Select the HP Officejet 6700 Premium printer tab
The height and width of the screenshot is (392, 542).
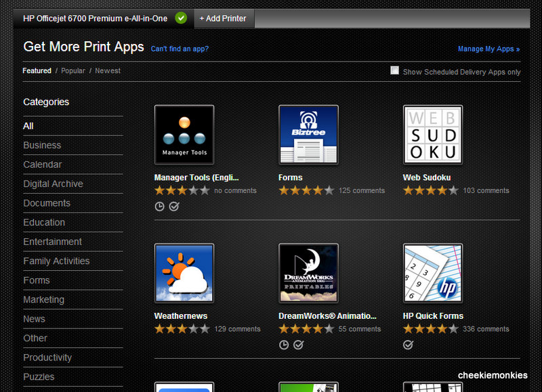pyautogui.click(x=104, y=19)
